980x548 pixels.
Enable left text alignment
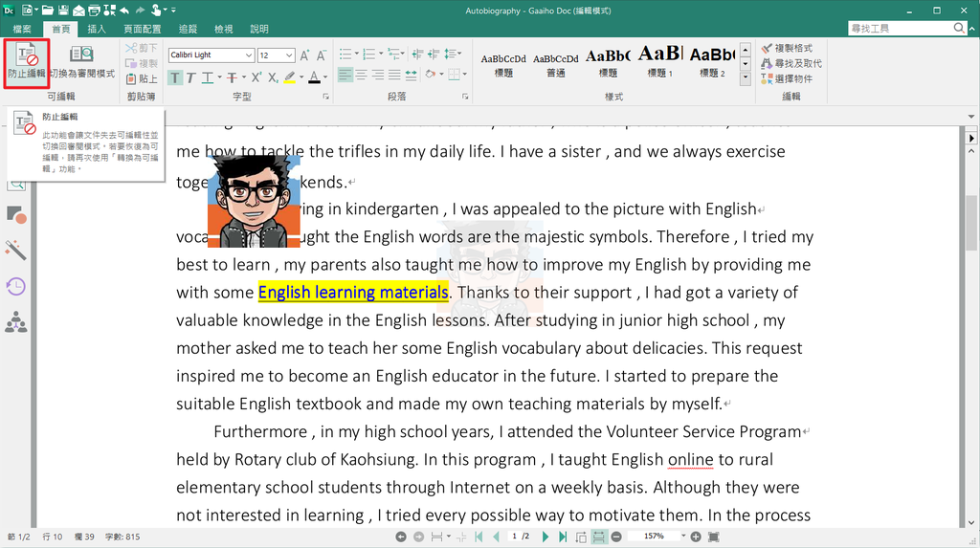tap(345, 75)
